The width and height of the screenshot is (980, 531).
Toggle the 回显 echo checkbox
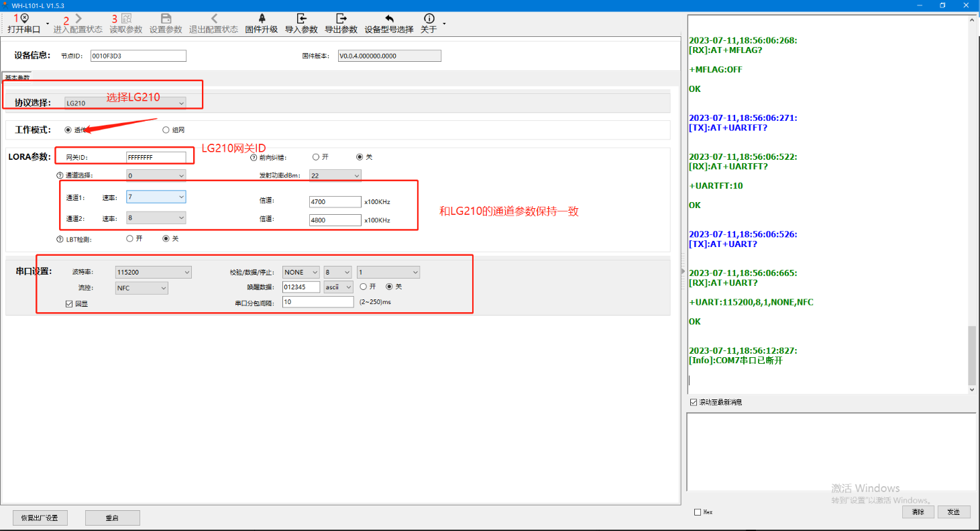(69, 303)
